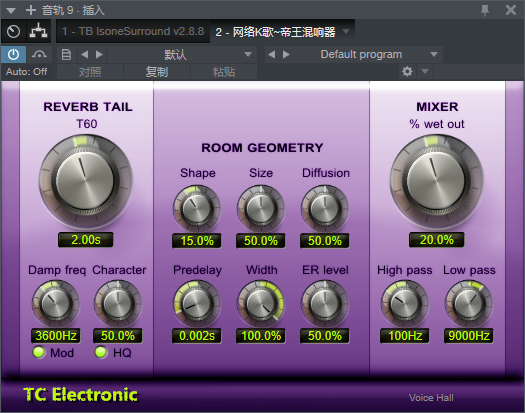The height and width of the screenshot is (413, 525).
Task: Click the 100Hz High pass value display
Action: (x=405, y=336)
